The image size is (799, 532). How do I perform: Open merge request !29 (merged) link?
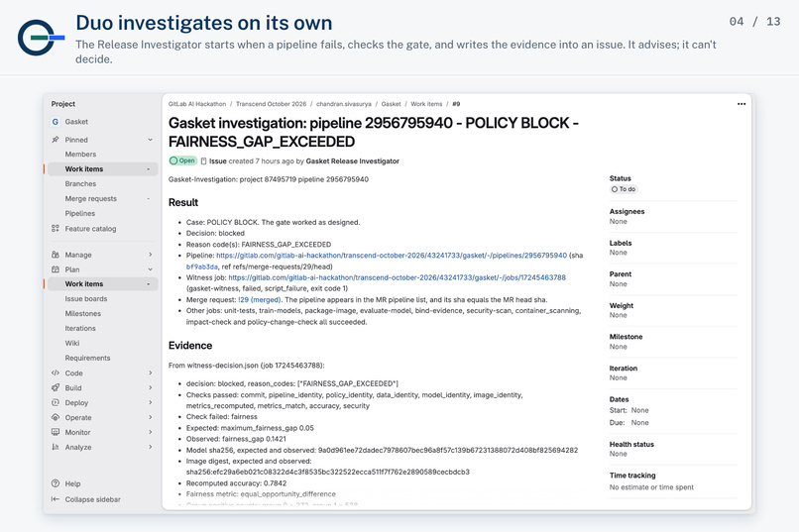(x=260, y=300)
